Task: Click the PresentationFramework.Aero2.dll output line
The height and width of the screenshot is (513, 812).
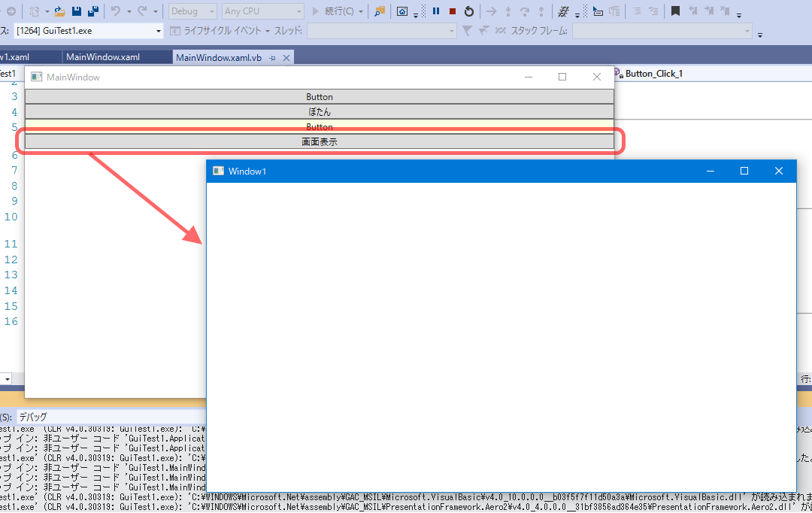Action: pyautogui.click(x=406, y=507)
